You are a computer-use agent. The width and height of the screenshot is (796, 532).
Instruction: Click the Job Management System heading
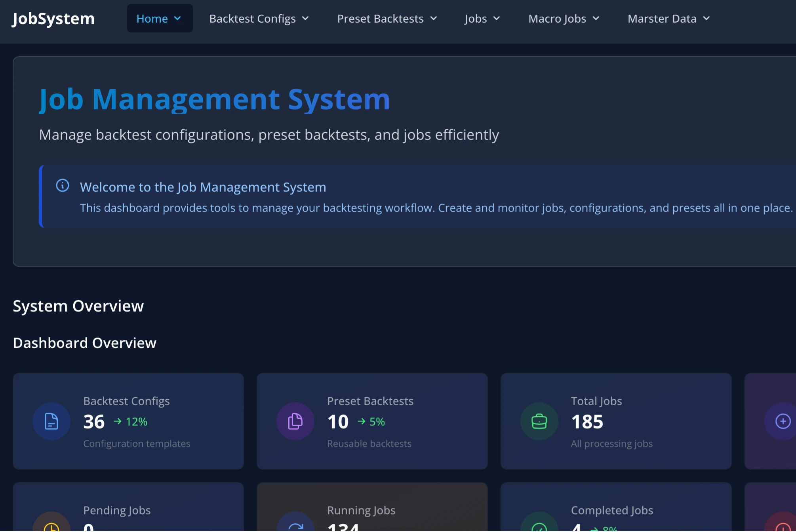coord(215,99)
